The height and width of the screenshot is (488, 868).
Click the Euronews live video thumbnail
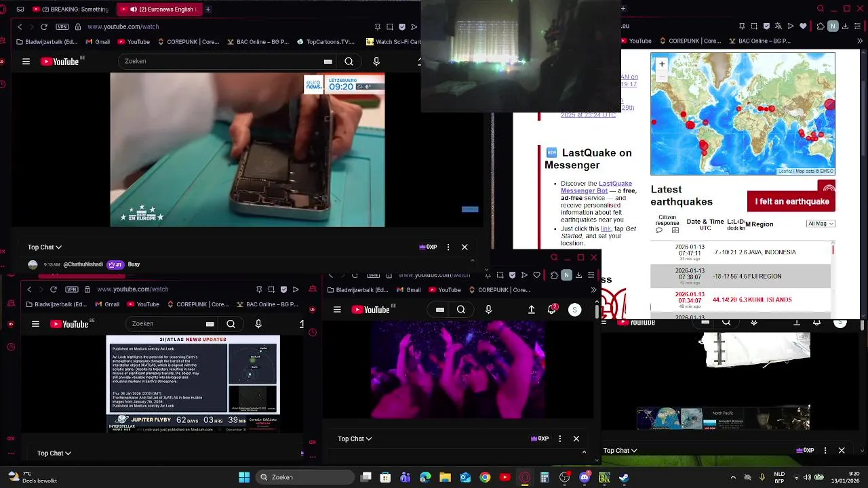coord(248,150)
